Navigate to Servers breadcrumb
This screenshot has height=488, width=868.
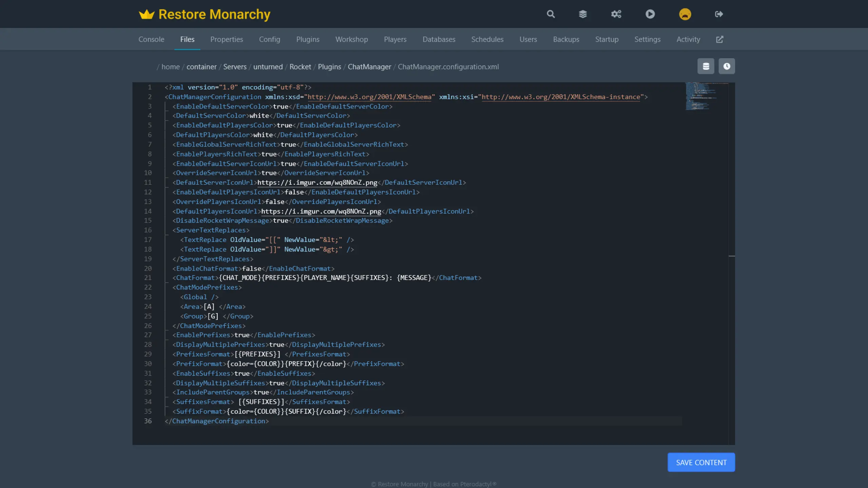[x=235, y=67]
